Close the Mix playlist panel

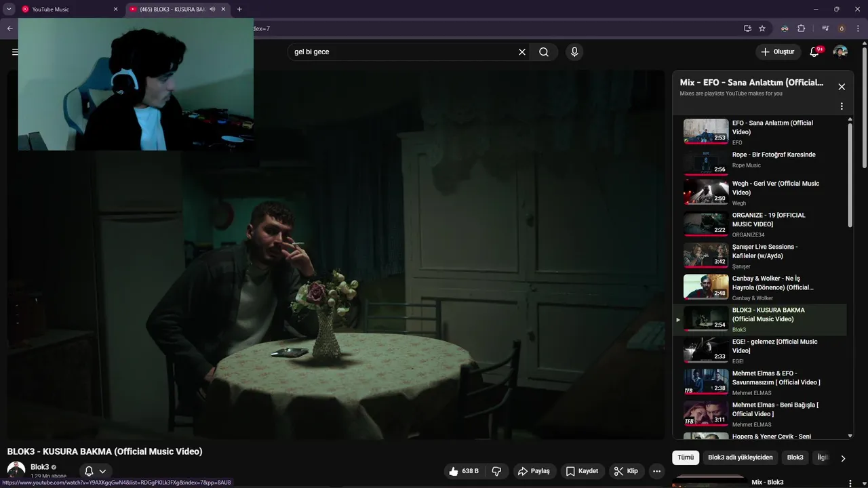click(842, 87)
